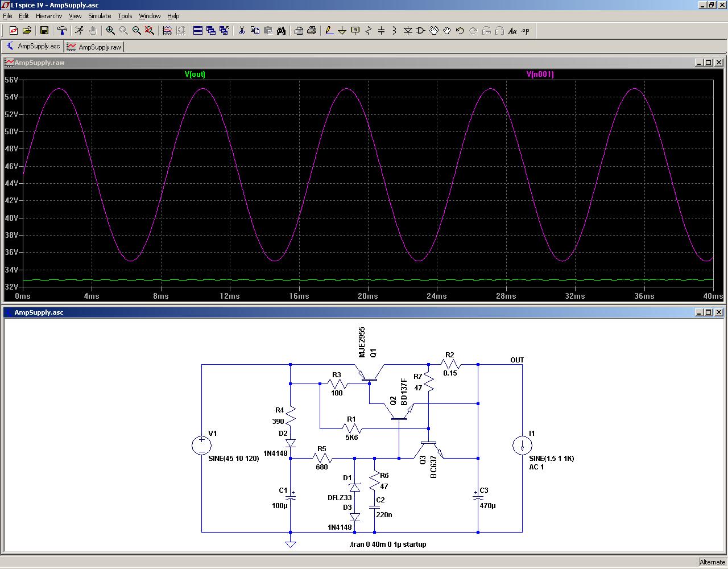This screenshot has height=569, width=728.
Task: Place a Diode component
Action: click(408, 31)
